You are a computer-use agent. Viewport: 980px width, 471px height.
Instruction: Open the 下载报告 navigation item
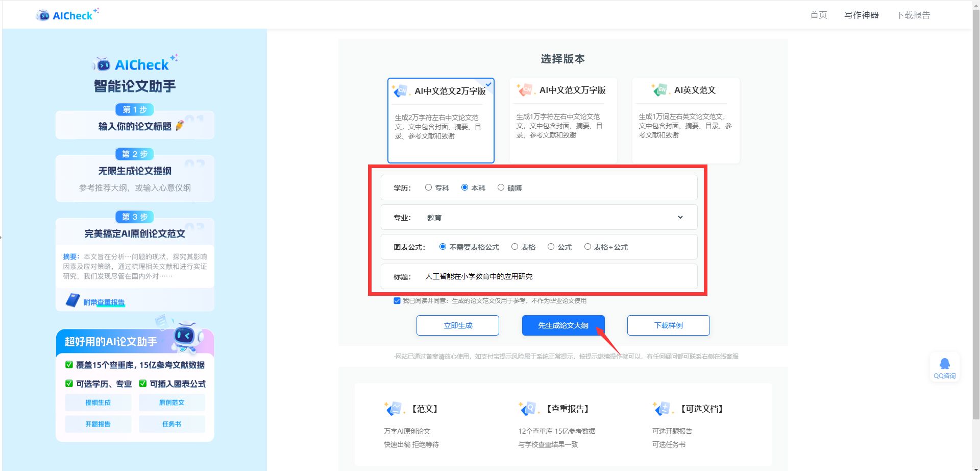pos(913,15)
